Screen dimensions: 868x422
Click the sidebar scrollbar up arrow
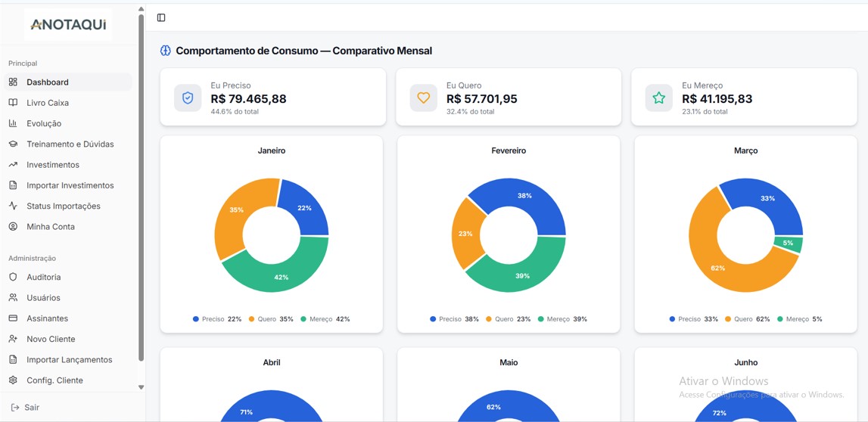coord(141,9)
